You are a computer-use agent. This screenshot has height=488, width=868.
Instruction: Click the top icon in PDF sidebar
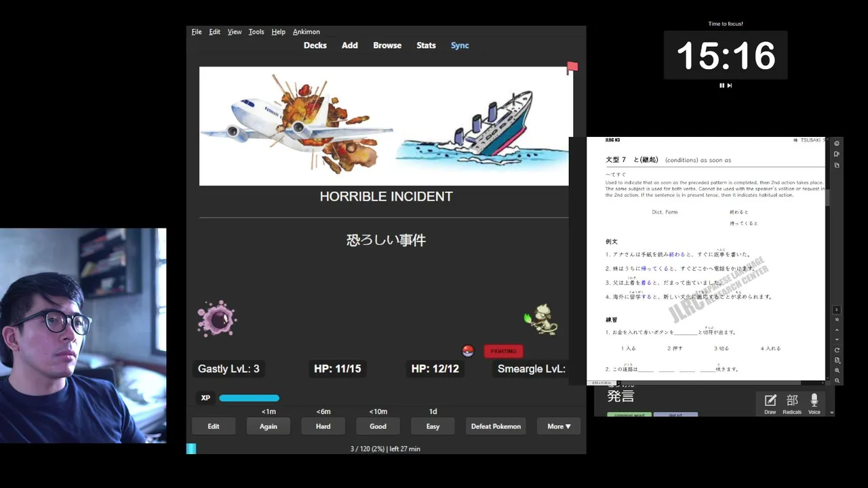(837, 143)
